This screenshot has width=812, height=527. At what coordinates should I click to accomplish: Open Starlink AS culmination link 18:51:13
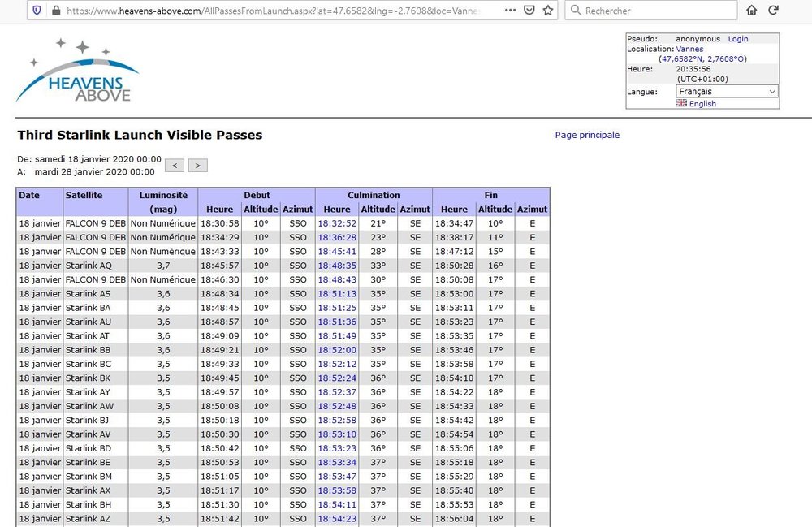coord(337,293)
